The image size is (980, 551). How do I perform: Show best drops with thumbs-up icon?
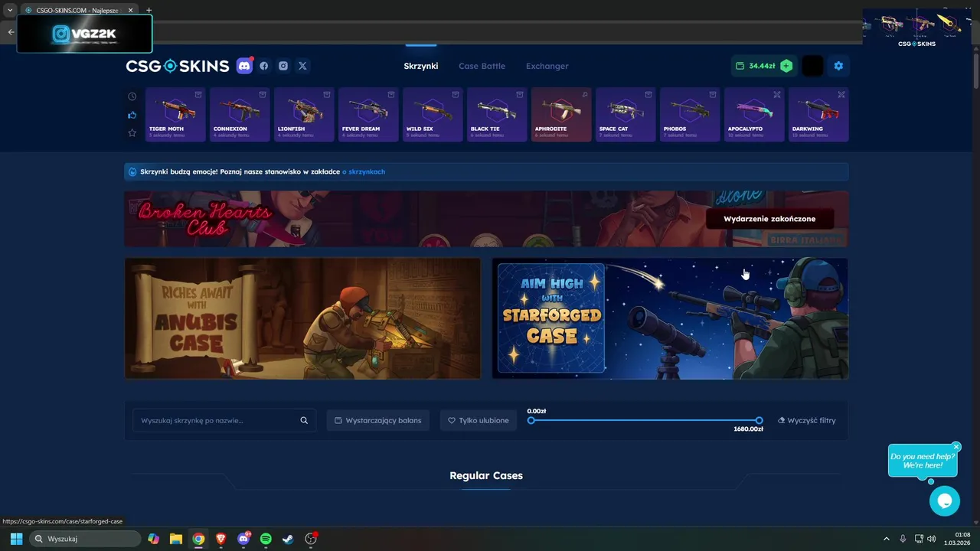[132, 115]
